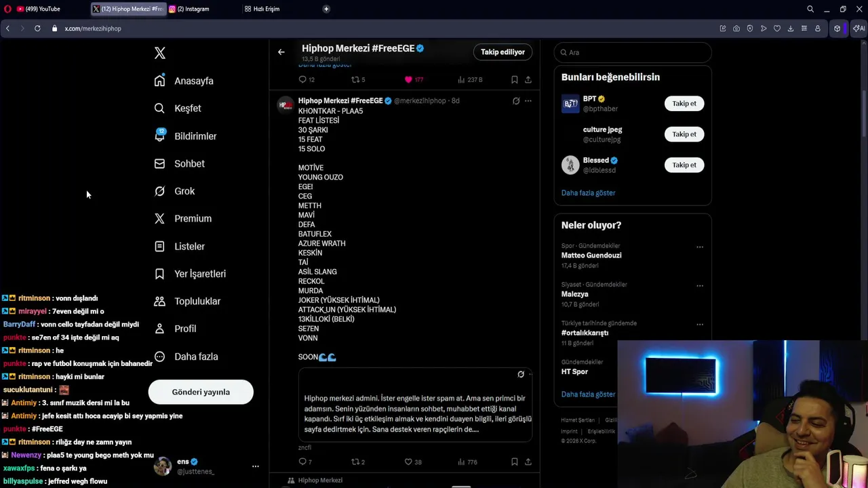Open Premium page
Viewport: 868px width, 488px height.
[x=182, y=218]
